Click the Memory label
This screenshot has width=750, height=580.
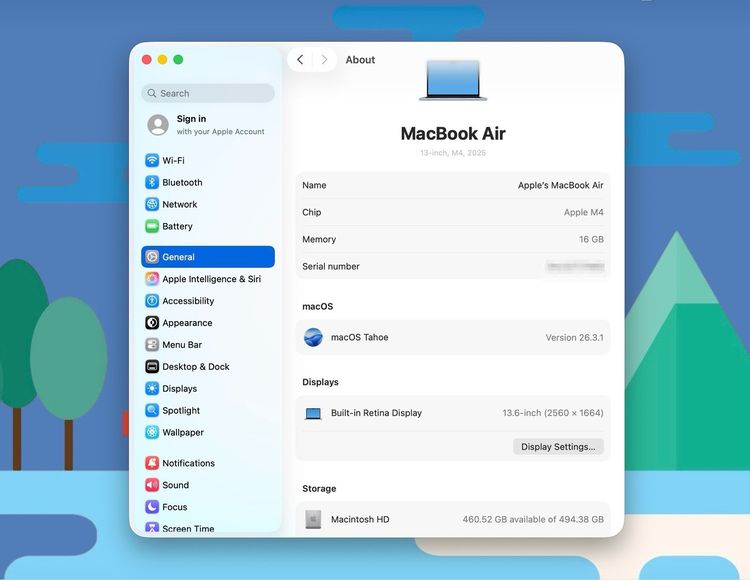[x=319, y=239]
